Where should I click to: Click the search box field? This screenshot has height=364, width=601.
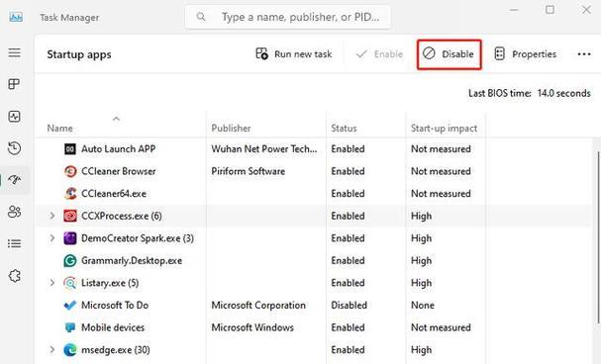288,17
